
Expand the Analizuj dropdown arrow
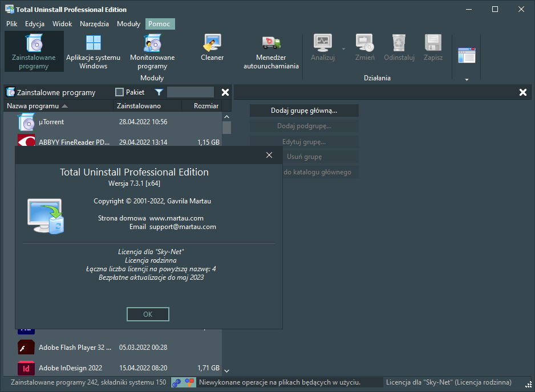pos(343,49)
